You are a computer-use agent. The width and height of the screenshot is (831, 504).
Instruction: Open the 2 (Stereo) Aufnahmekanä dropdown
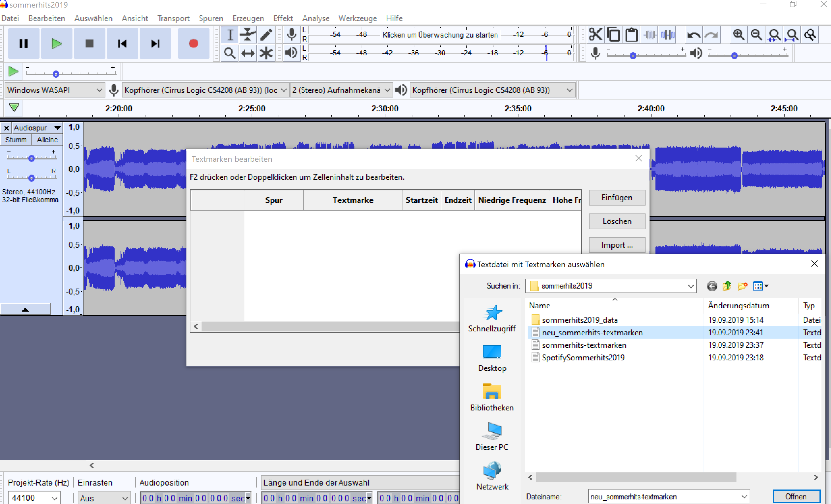click(x=341, y=90)
